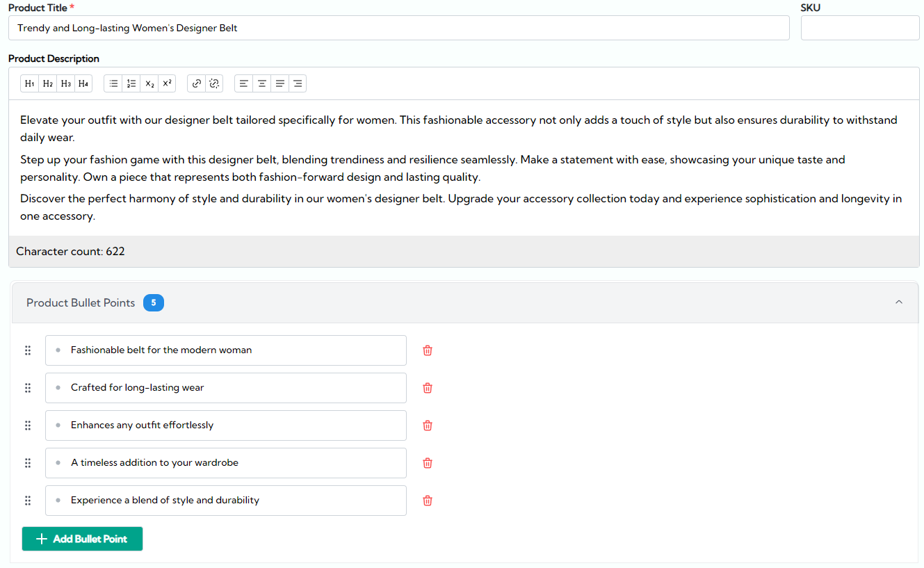Select the drag handle of the first bullet
The height and width of the screenshot is (568, 924).
[28, 350]
